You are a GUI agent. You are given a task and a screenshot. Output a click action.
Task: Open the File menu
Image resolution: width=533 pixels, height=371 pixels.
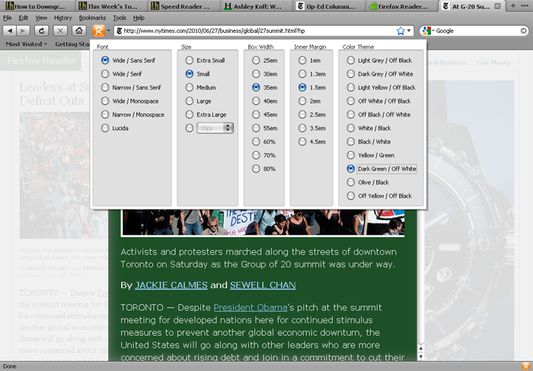click(x=7, y=18)
